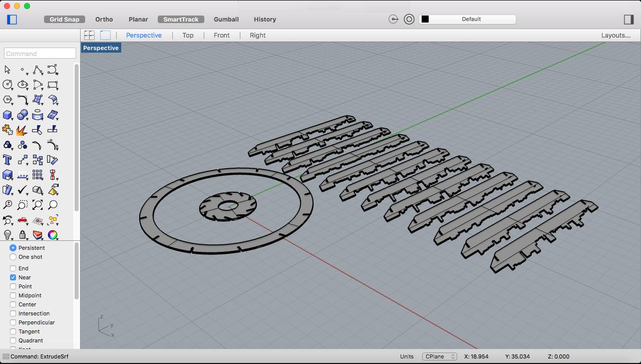Toggle the Ortho button

pos(104,20)
